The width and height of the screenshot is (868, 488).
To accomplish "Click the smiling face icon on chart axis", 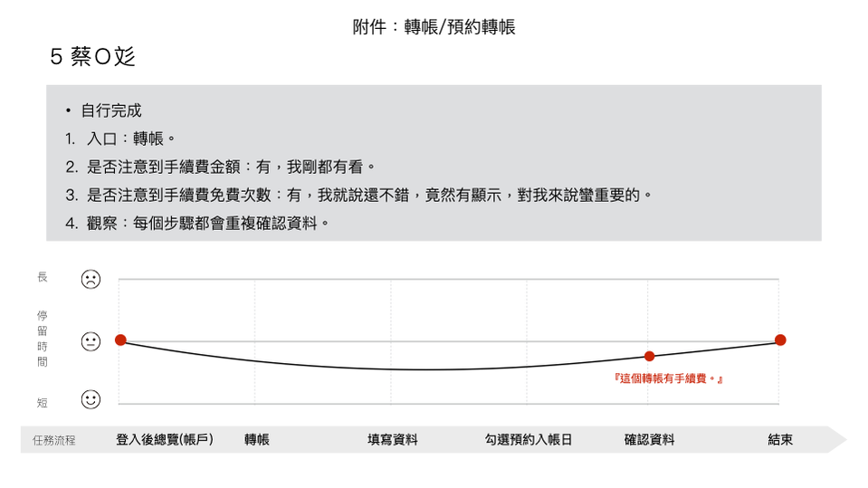I will coord(91,399).
